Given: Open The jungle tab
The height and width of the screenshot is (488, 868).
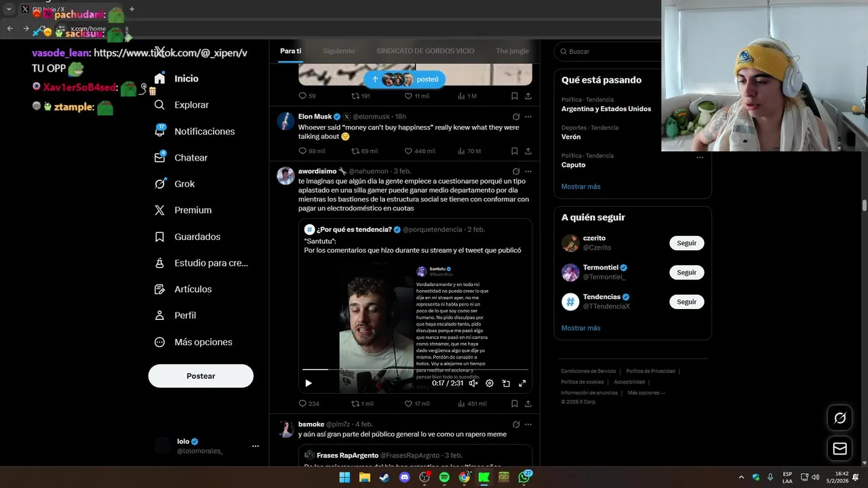Looking at the screenshot, I should point(512,51).
